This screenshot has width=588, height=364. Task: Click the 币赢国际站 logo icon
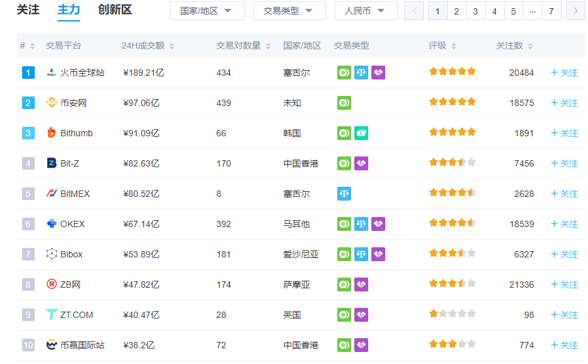[x=51, y=345]
